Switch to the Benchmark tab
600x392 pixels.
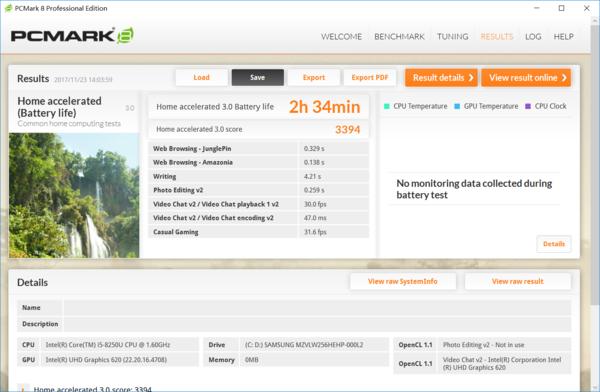399,36
